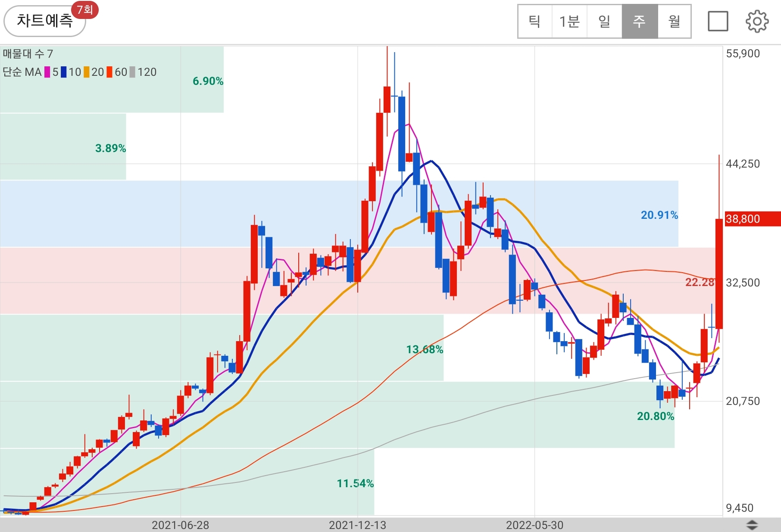
Task: Click the 20,750 price axis label
Action: coord(743,401)
